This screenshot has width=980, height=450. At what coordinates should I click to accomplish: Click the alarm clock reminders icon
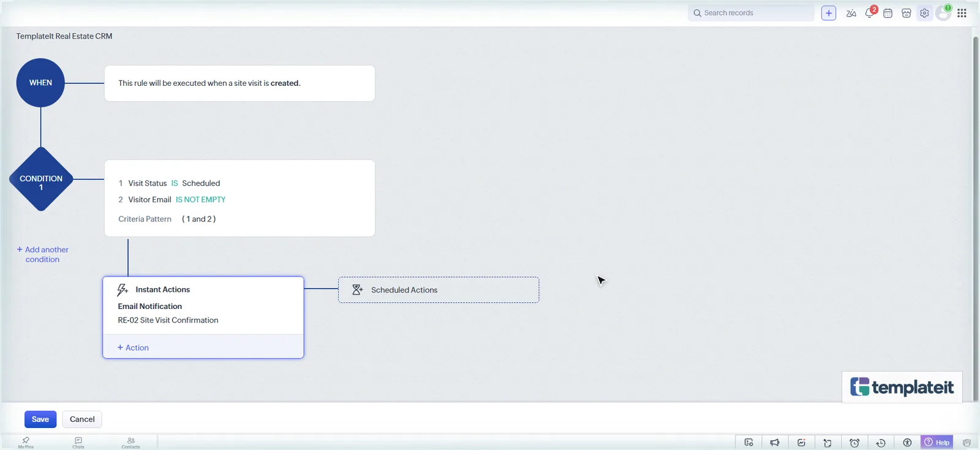[x=854, y=443]
